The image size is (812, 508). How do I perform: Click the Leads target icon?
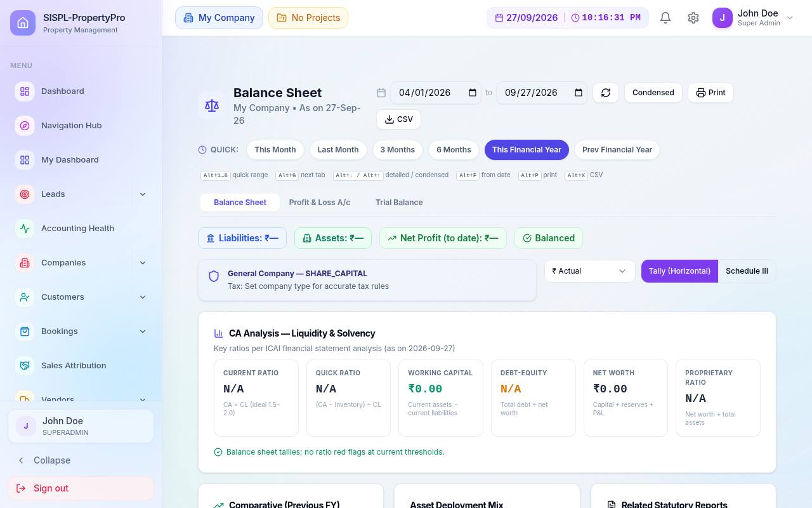pos(25,194)
